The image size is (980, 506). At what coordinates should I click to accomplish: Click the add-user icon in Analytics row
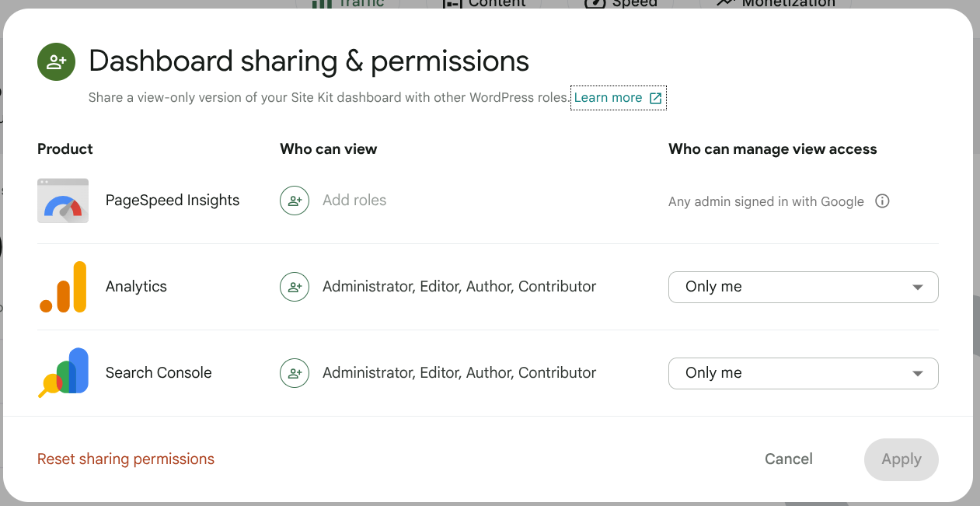295,287
